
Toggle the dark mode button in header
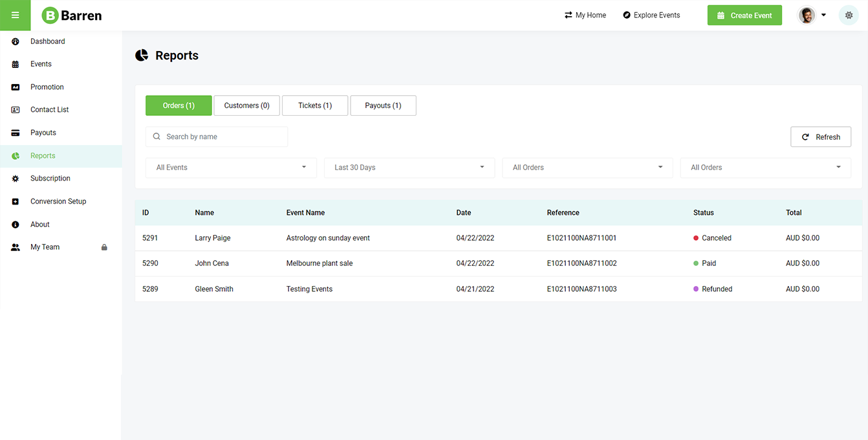click(849, 16)
